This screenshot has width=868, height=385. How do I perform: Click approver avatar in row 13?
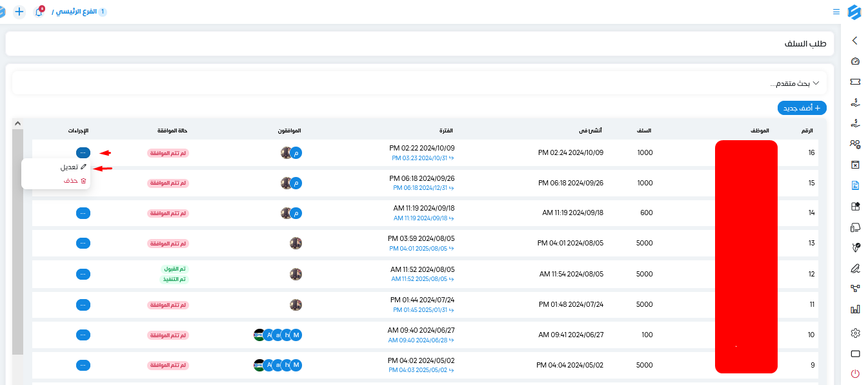(296, 244)
